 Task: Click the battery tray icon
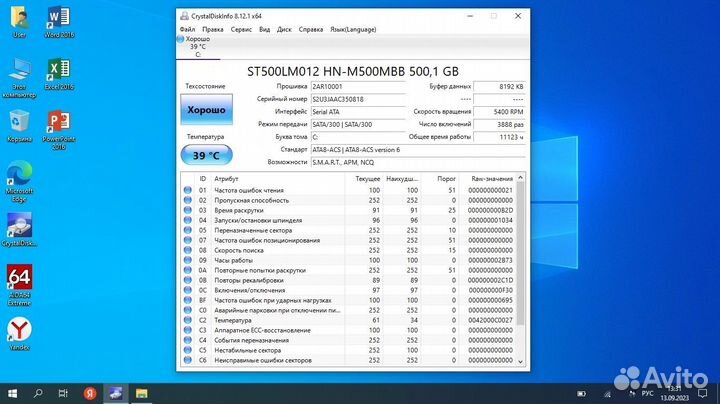(581, 394)
